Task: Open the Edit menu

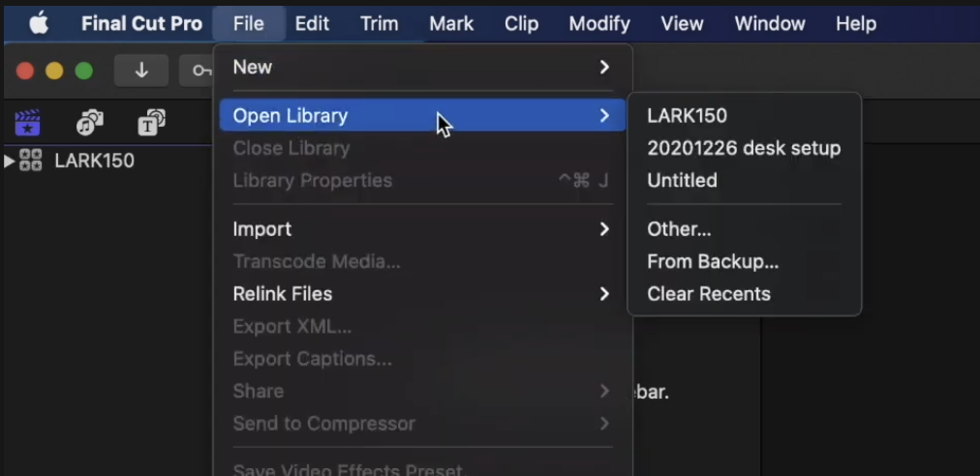Action: pyautogui.click(x=312, y=24)
